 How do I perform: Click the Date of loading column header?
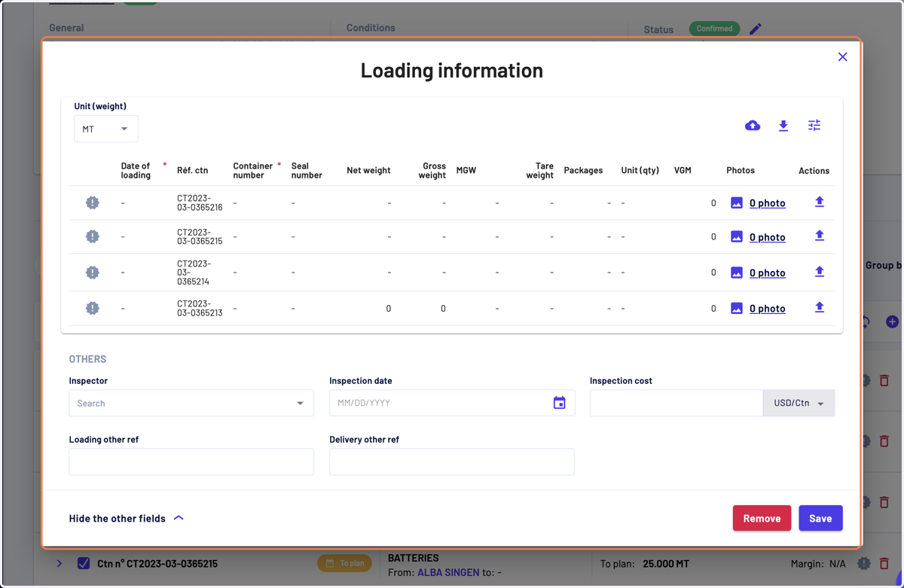(136, 170)
